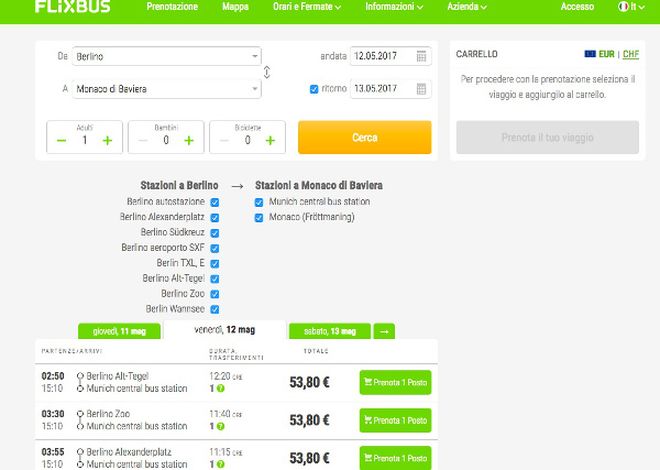Open the Prenotazione menu item
This screenshot has height=470, width=660.
click(x=172, y=7)
